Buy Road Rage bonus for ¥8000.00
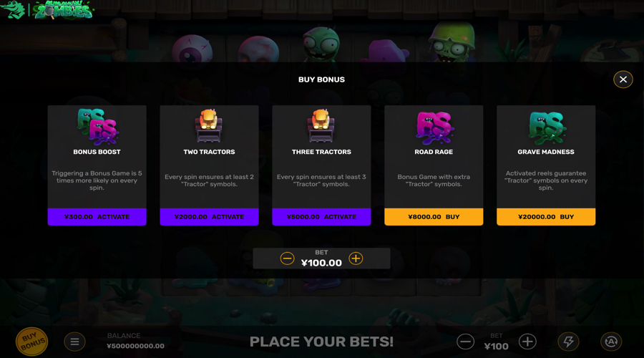 434,217
